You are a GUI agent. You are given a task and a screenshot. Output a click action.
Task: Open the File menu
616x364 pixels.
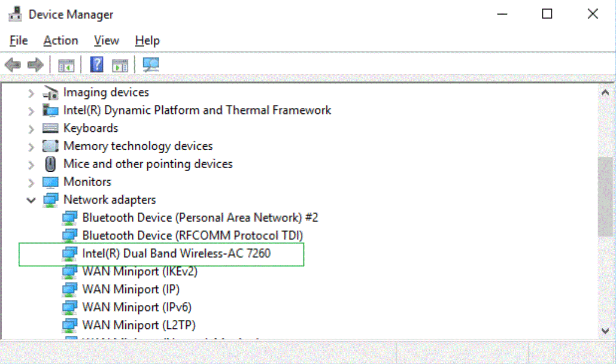pyautogui.click(x=18, y=41)
